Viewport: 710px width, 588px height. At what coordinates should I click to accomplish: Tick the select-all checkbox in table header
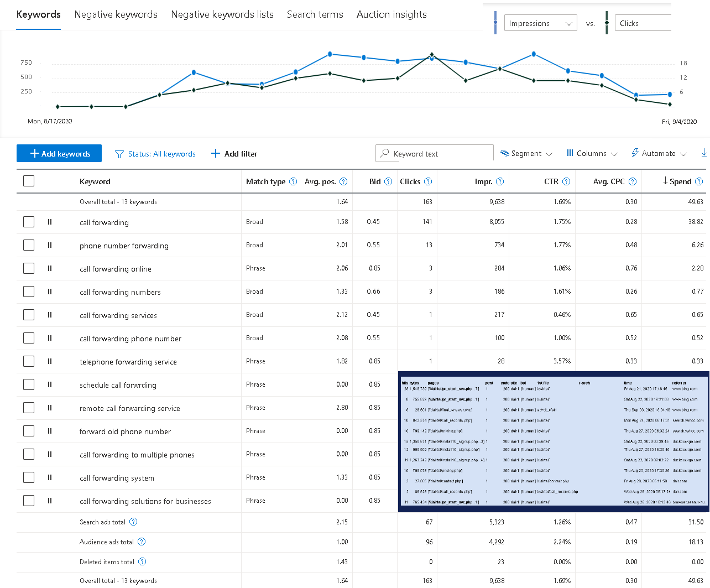pyautogui.click(x=29, y=181)
